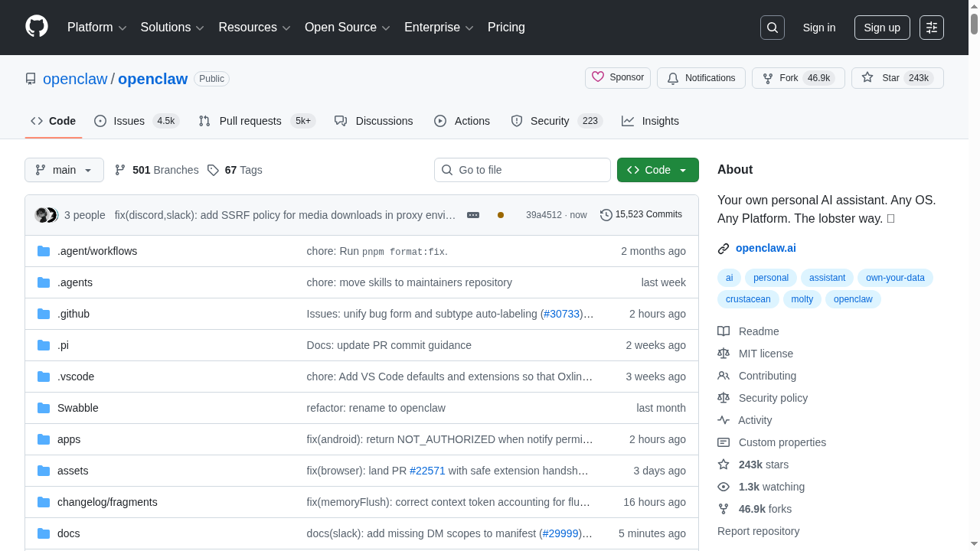This screenshot has width=980, height=551.
Task: Click the Readme book icon in About
Action: point(724,331)
